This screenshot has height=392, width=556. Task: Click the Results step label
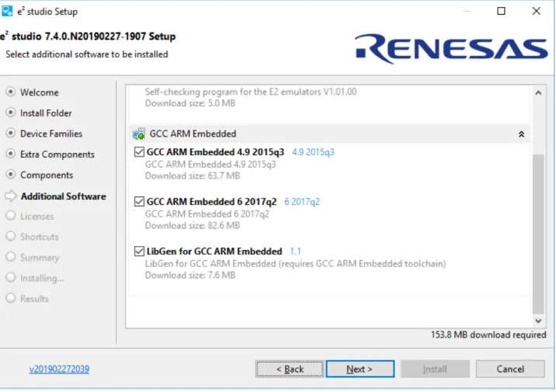(x=34, y=299)
